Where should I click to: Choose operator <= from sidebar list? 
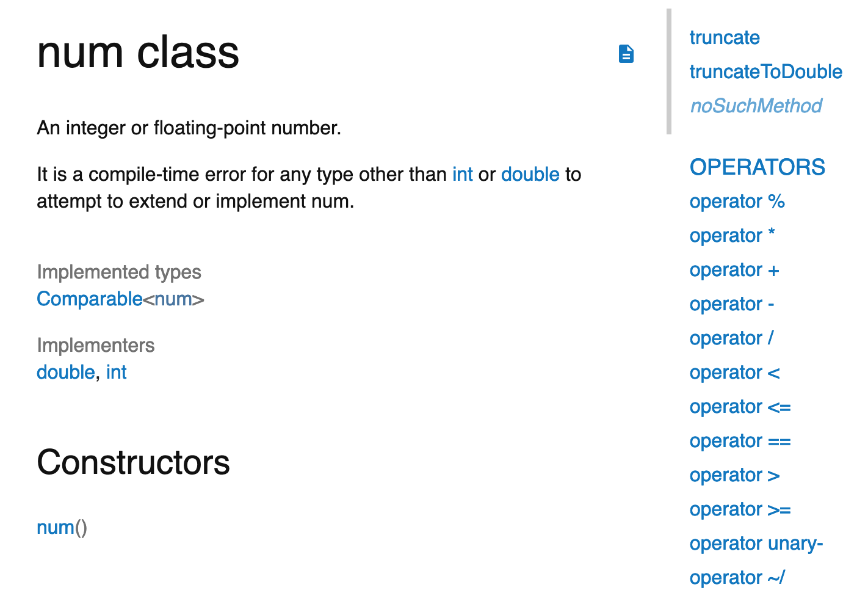pyautogui.click(x=740, y=407)
